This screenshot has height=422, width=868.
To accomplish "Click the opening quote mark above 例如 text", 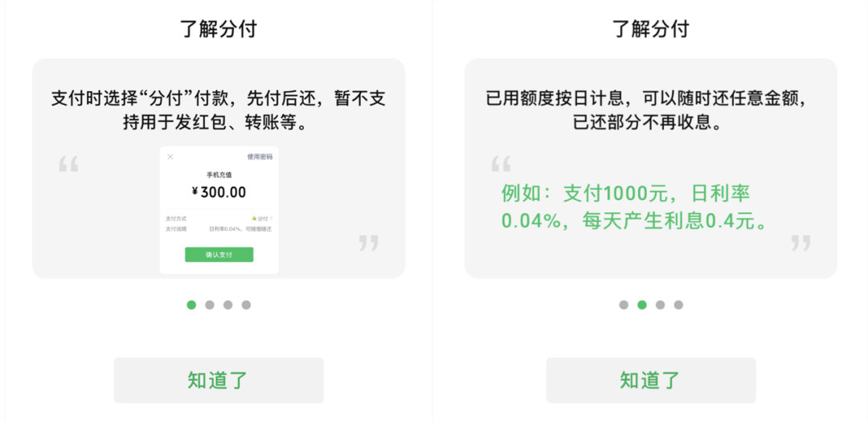I will coord(501,164).
